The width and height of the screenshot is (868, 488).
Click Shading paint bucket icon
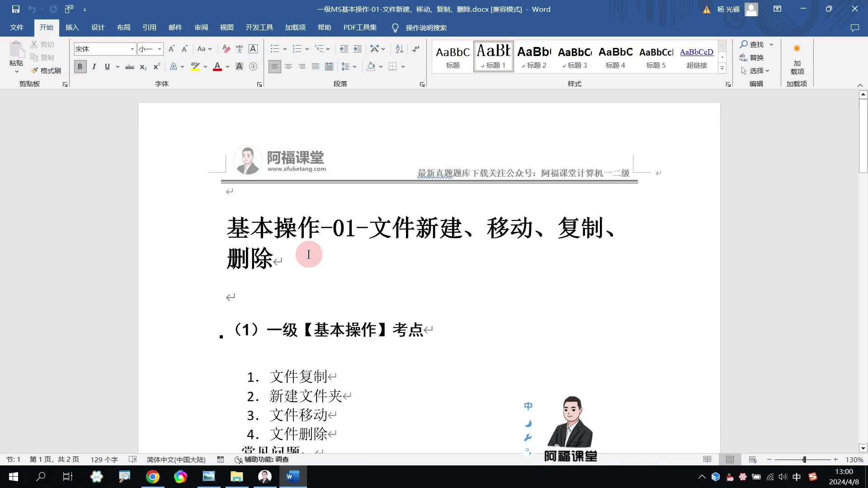(371, 66)
